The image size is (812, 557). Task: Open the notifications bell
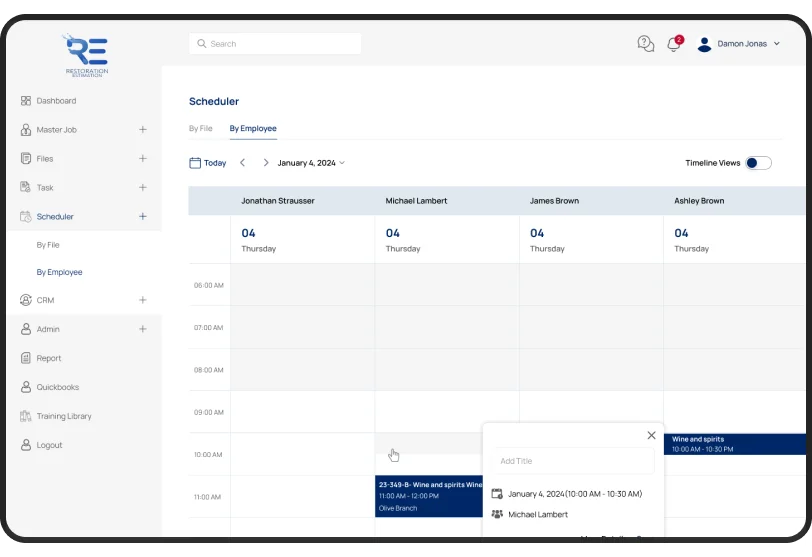point(674,43)
